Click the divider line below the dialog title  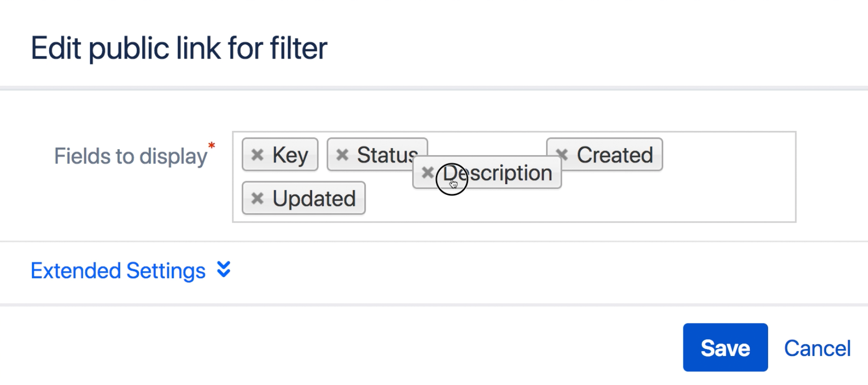pos(433,88)
